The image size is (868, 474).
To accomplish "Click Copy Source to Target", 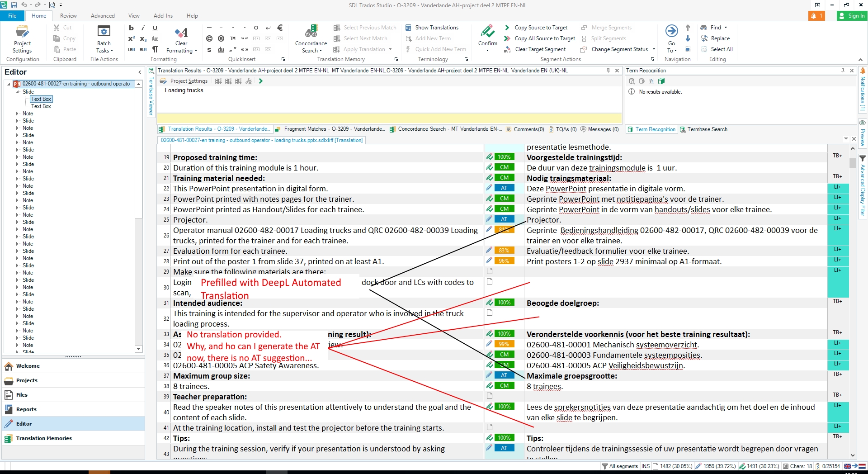I will pyautogui.click(x=536, y=28).
